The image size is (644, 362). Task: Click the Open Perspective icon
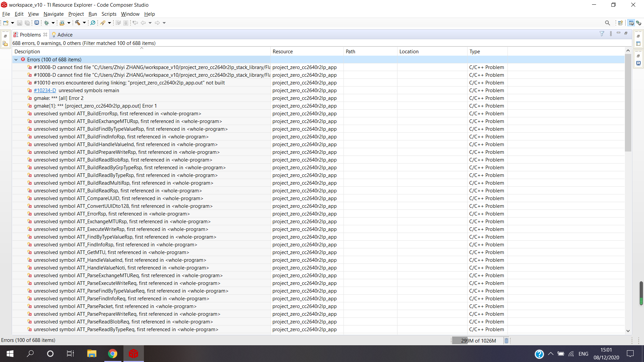click(620, 23)
